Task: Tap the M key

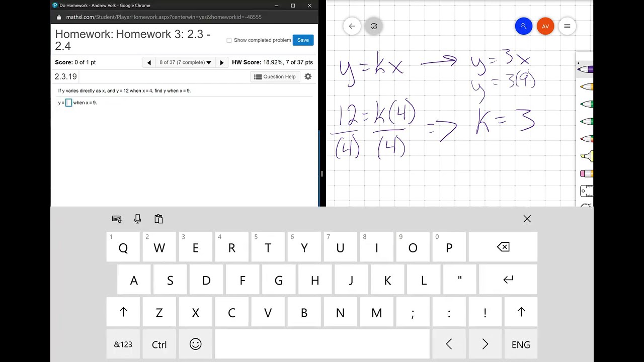Action: pos(377,312)
